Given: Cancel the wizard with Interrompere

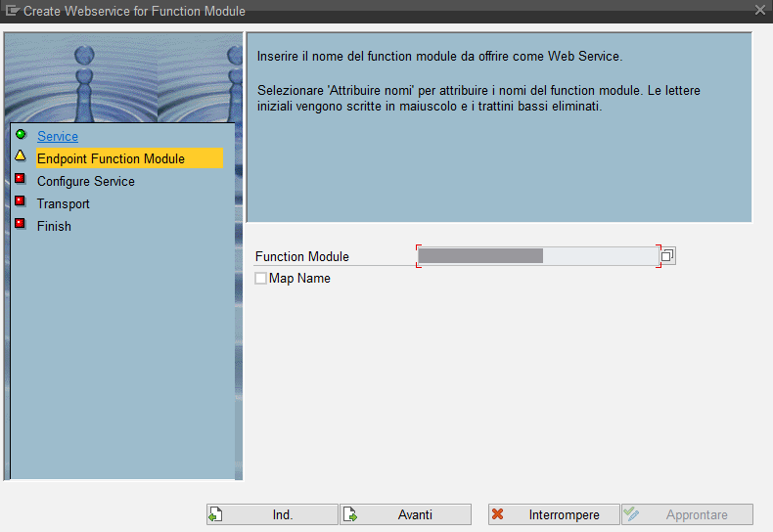Looking at the screenshot, I should (554, 514).
